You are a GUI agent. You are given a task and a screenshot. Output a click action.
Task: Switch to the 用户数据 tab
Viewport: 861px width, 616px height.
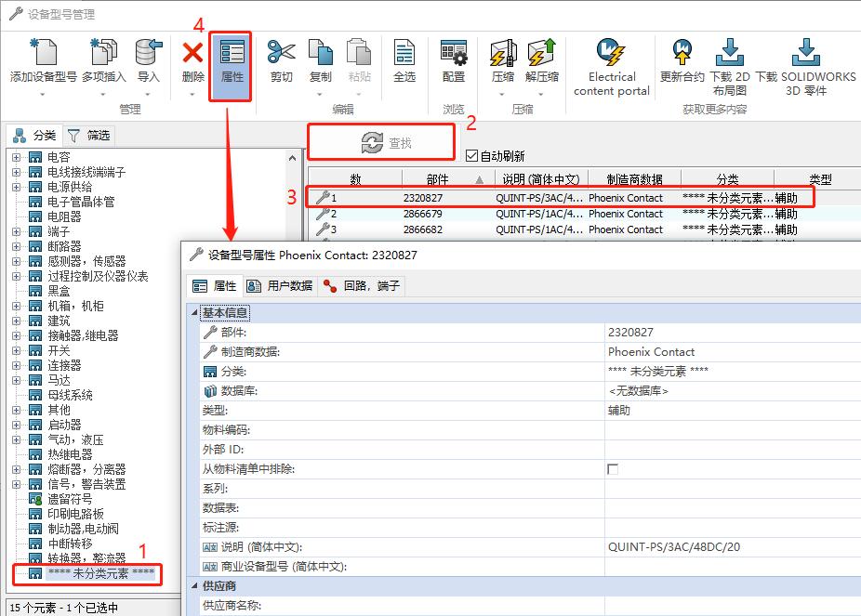click(279, 286)
